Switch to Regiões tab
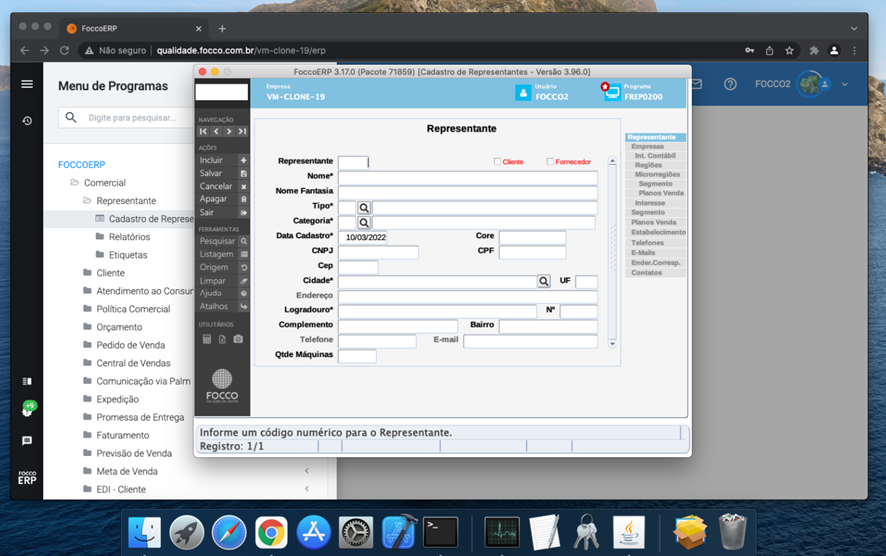 click(x=655, y=165)
